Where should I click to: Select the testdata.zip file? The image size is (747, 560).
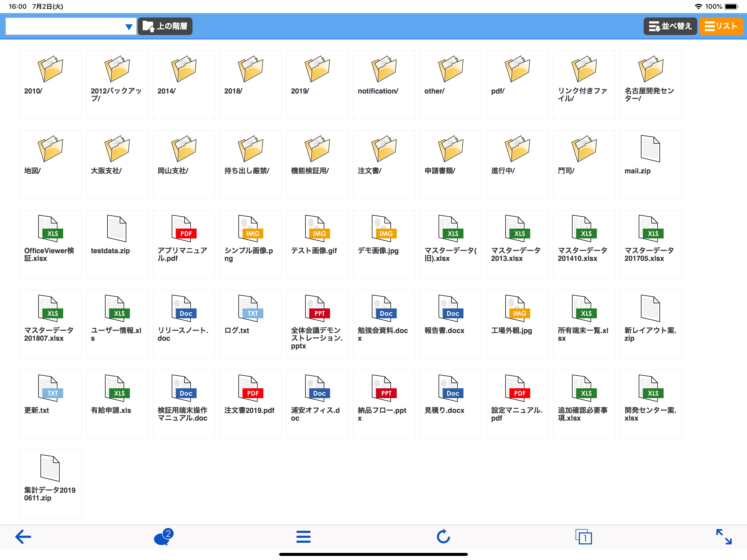pos(117,244)
